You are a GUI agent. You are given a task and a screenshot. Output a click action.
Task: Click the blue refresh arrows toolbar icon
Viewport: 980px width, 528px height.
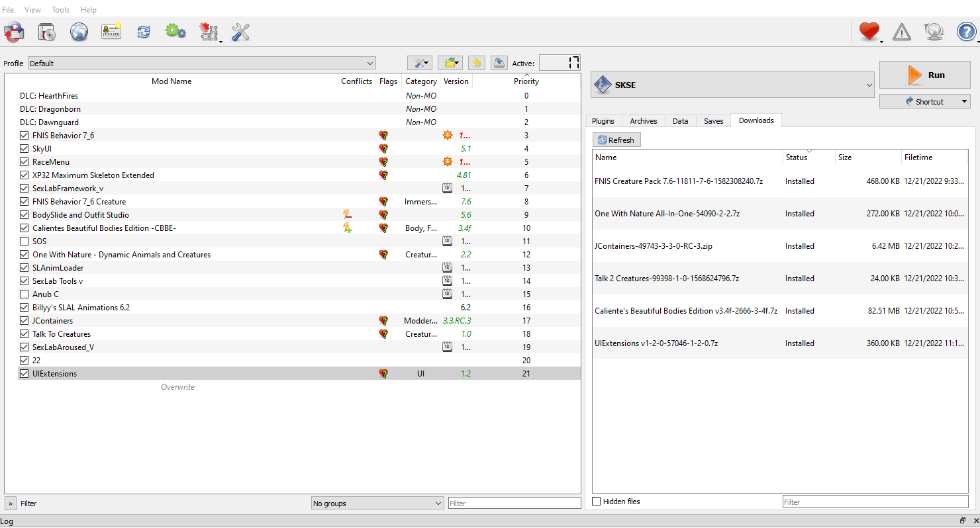click(144, 31)
